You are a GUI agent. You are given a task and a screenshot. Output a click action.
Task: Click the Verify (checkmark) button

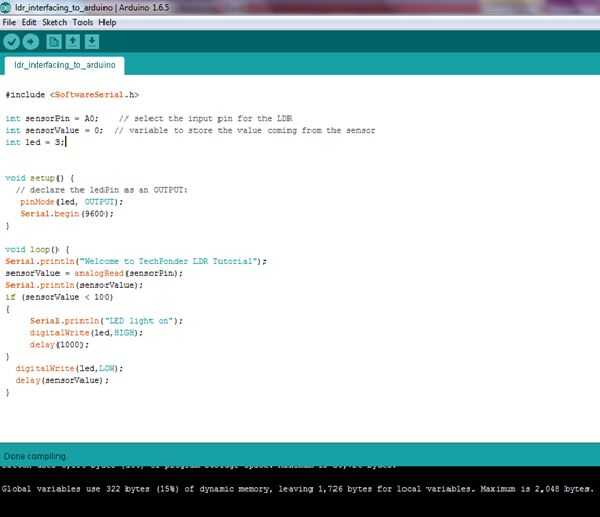click(x=11, y=42)
